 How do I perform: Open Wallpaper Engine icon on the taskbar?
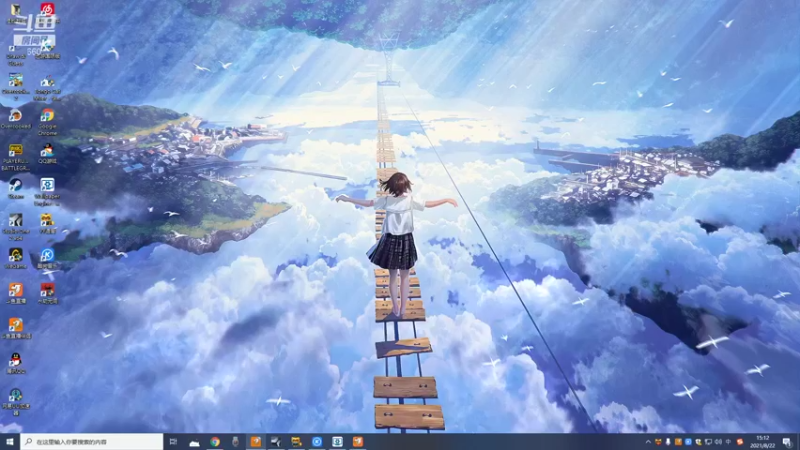337,442
